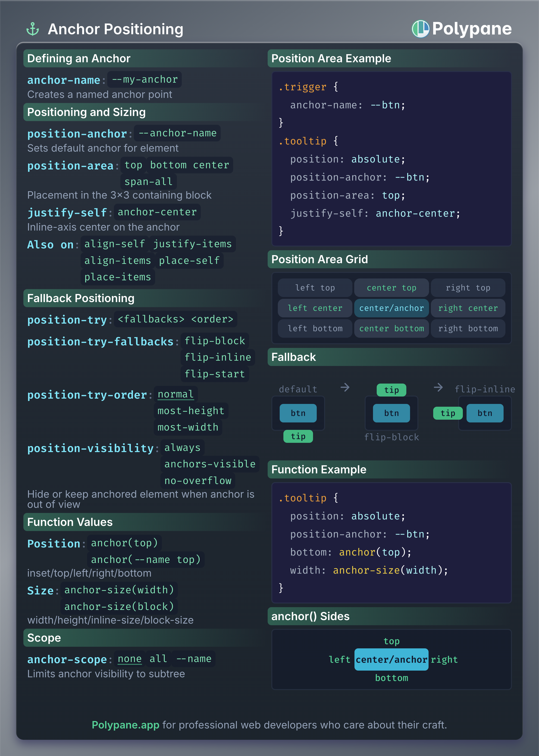Click the justify-self: anchor-center; code line
This screenshot has width=539, height=756.
coord(375,213)
